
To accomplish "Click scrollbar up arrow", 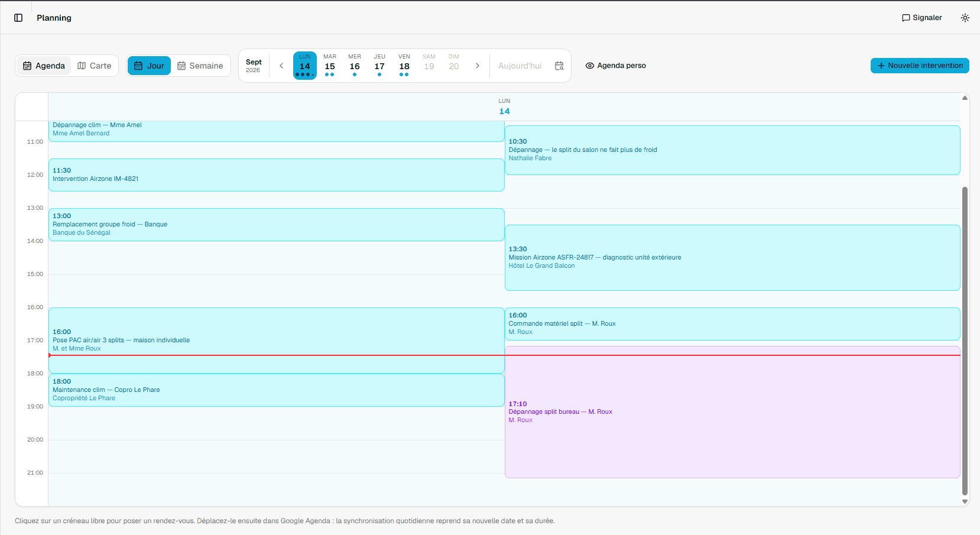I will (x=965, y=98).
